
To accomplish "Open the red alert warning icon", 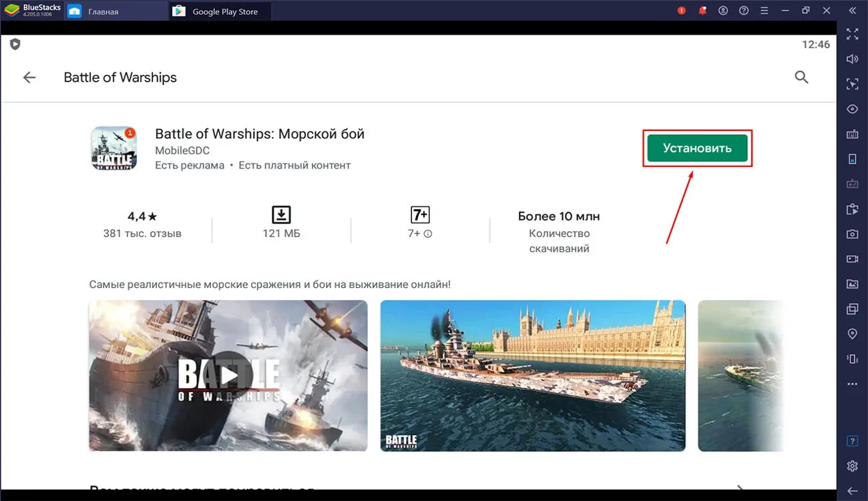I will (x=682, y=11).
